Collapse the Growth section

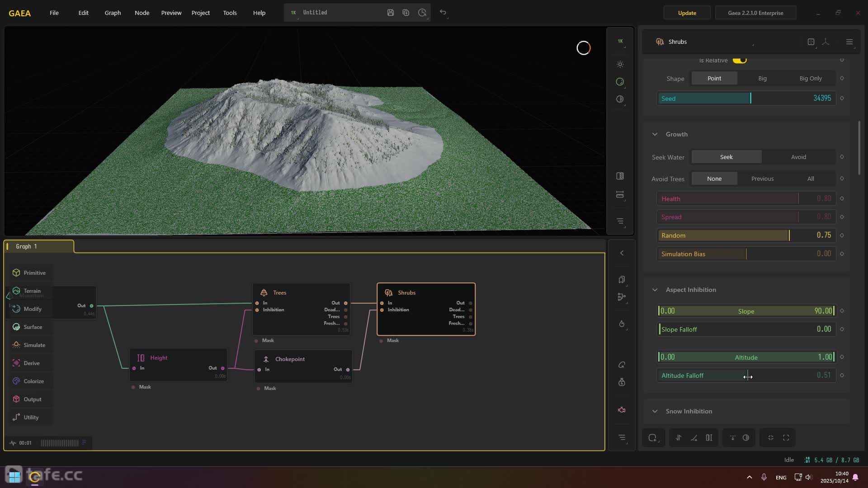click(x=655, y=134)
